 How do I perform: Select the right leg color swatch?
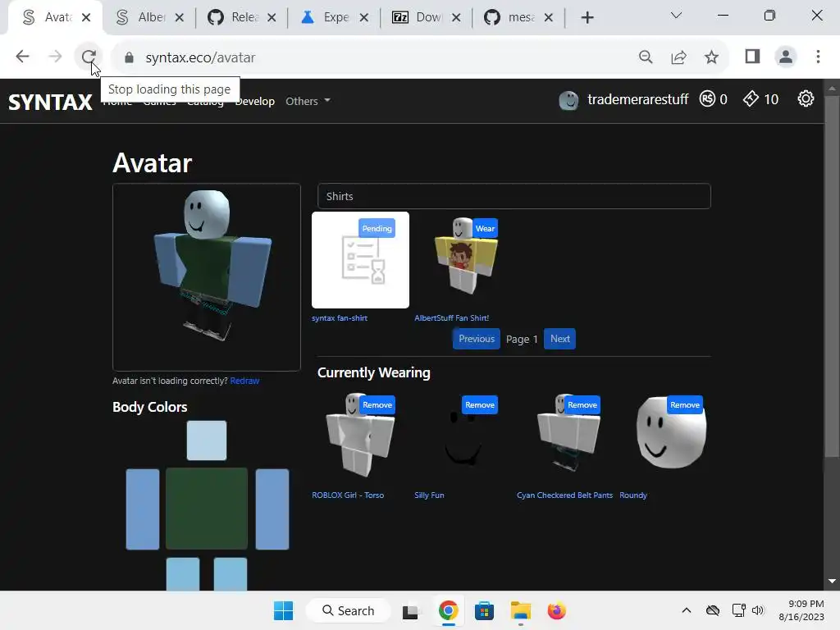[231, 573]
